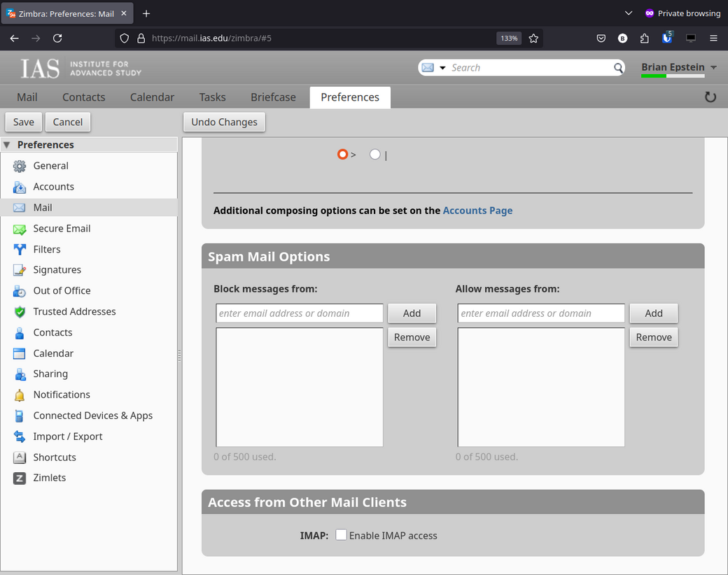Image resolution: width=728 pixels, height=575 pixels.
Task: Click the refresh icon beside the tabs
Action: click(710, 97)
